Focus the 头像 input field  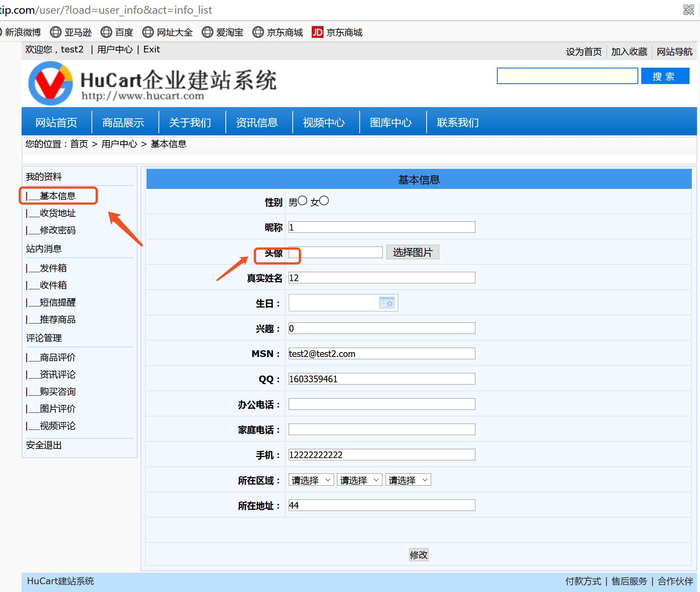point(335,252)
